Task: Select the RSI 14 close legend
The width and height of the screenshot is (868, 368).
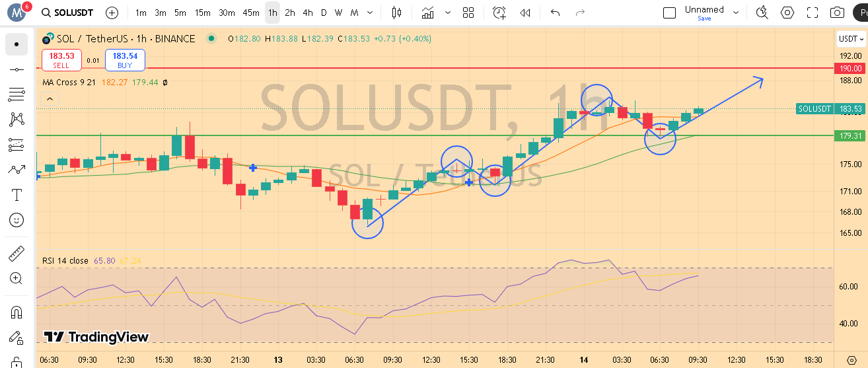Action: pyautogui.click(x=65, y=261)
